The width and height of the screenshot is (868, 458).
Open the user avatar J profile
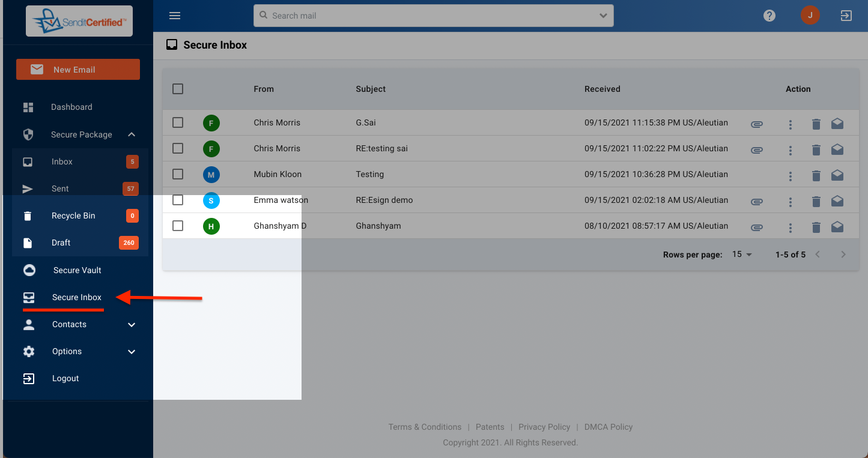point(810,16)
